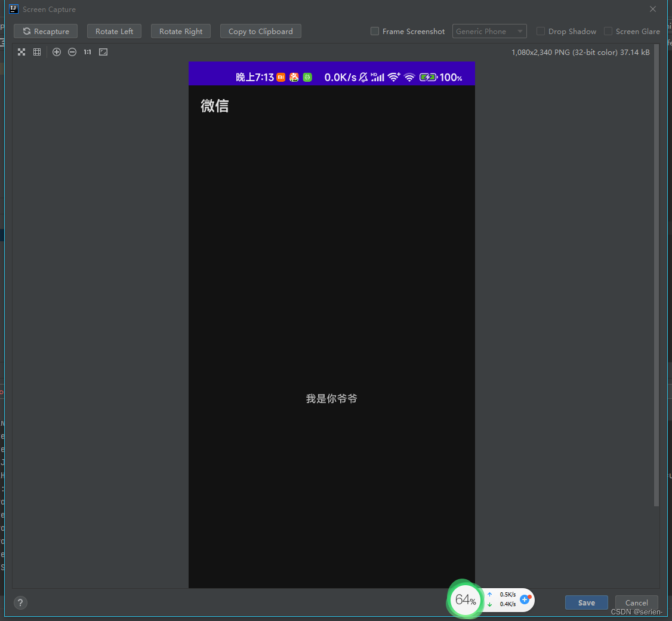
Task: Click the download speed 0.4K/s readout
Action: [508, 604]
